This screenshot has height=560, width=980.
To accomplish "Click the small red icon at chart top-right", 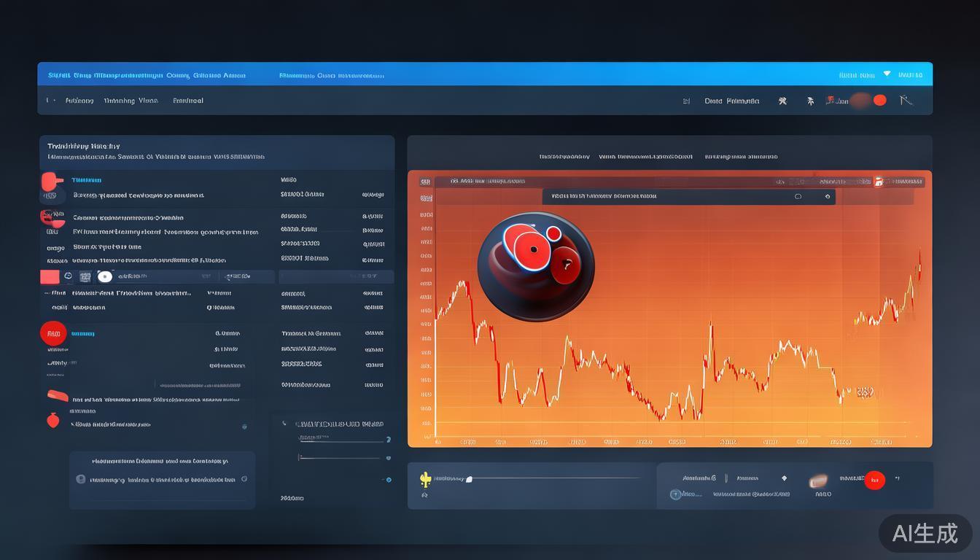I will tap(879, 182).
